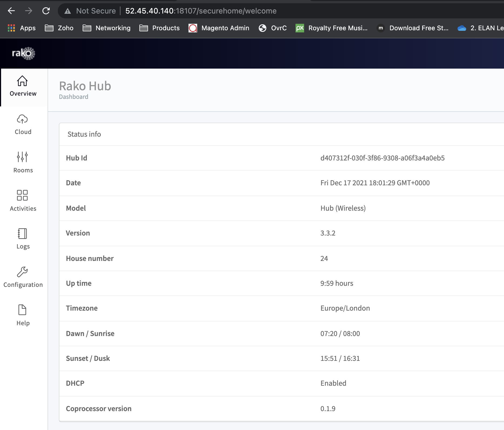Open Configuration via the wrench icon
The width and height of the screenshot is (504, 430).
point(22,272)
